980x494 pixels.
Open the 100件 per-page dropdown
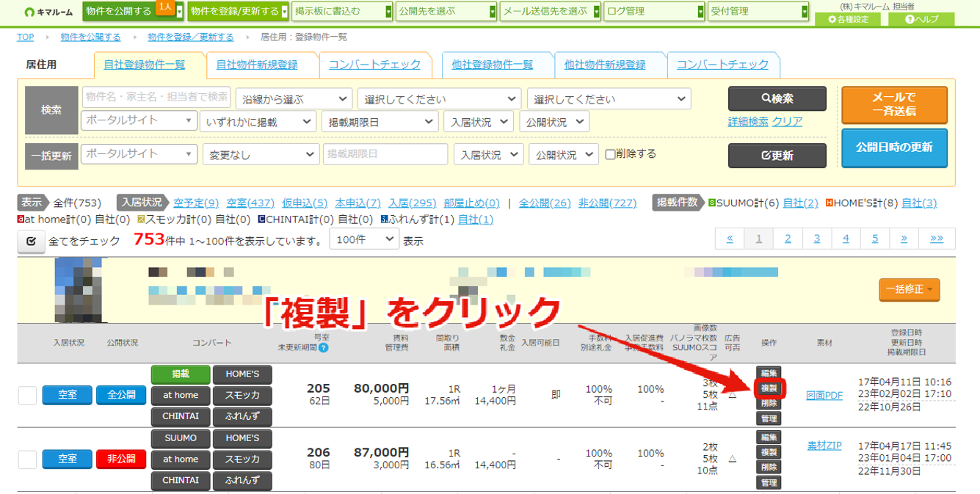364,239
